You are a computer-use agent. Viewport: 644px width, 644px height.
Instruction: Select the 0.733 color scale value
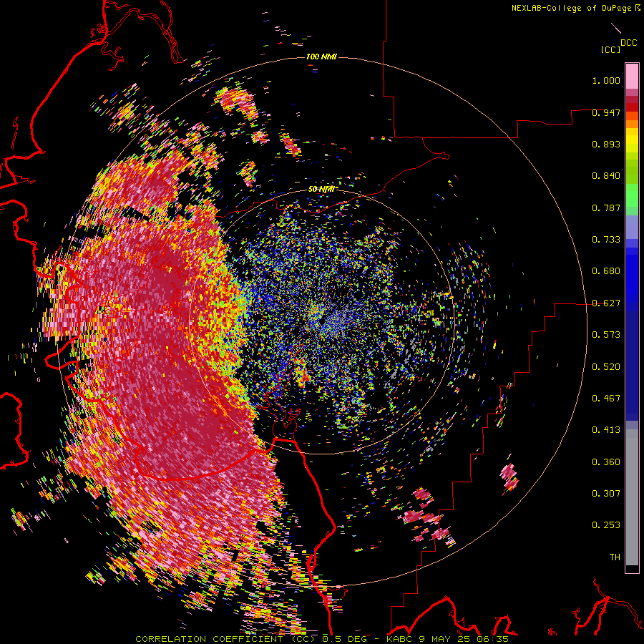pos(606,240)
